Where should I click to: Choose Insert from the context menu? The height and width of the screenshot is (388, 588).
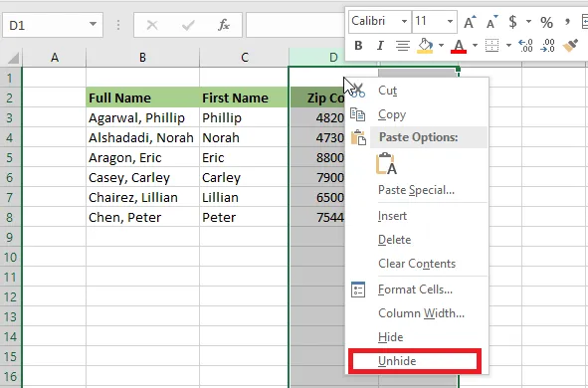pos(417,216)
